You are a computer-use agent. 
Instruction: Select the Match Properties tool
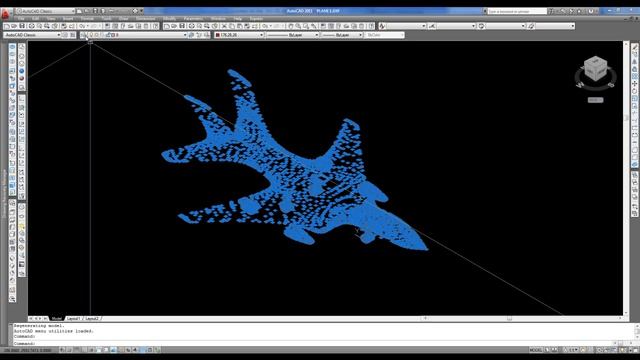(x=248, y=26)
